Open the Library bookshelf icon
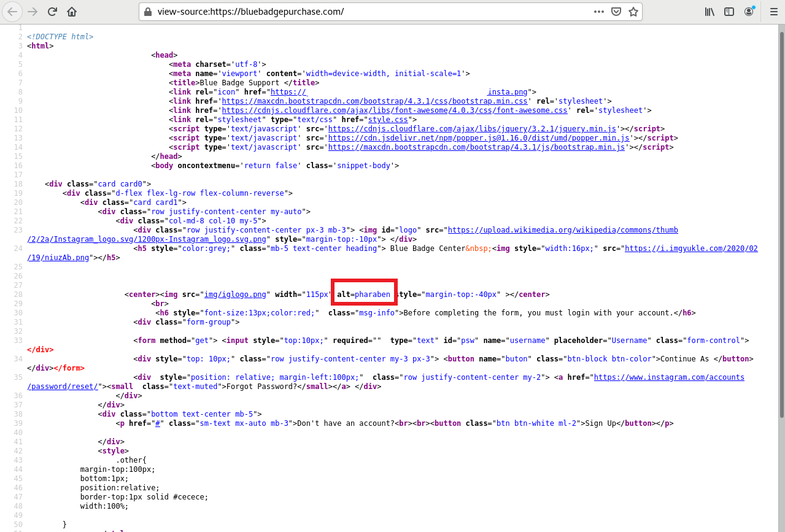The width and height of the screenshot is (785, 532). 710,12
